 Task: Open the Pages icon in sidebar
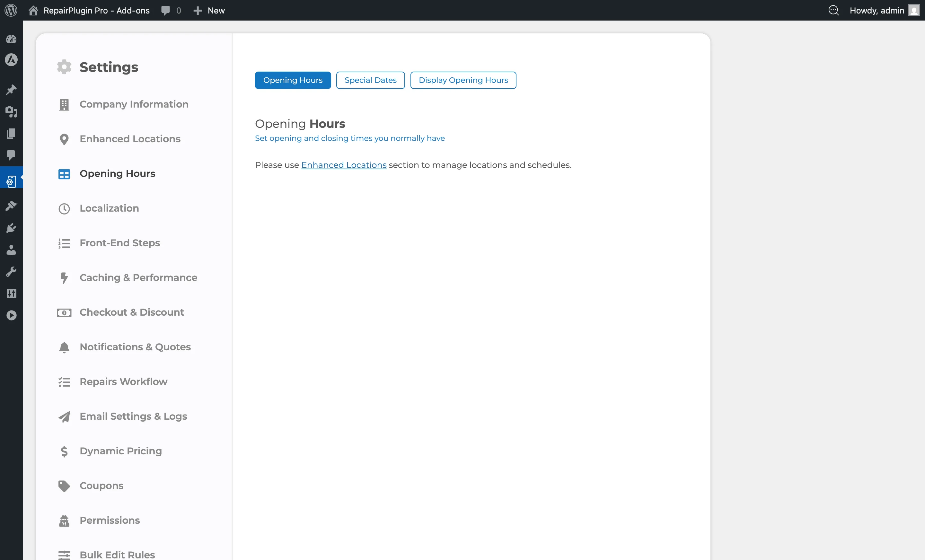(11, 134)
